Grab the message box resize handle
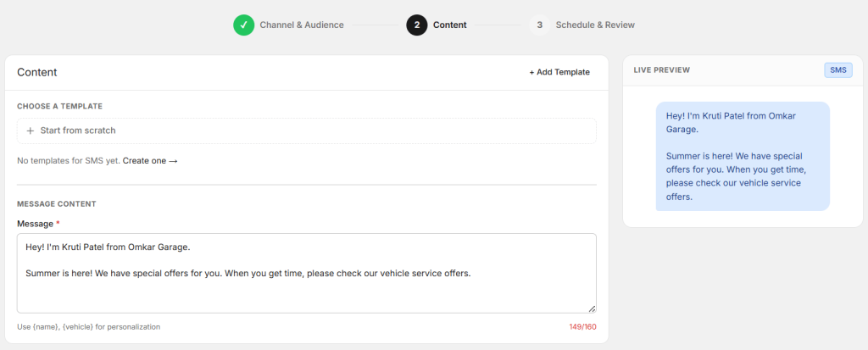 click(592, 309)
